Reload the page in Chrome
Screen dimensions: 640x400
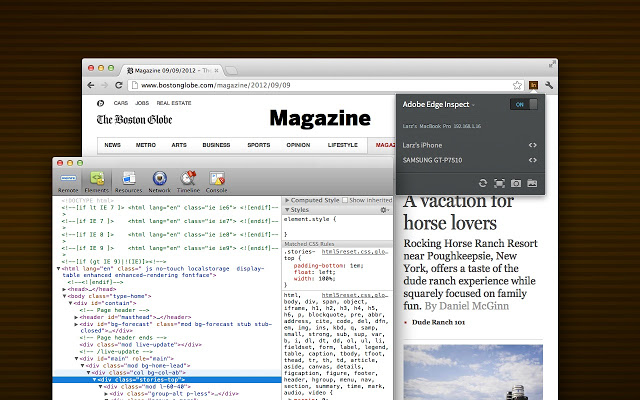119,85
